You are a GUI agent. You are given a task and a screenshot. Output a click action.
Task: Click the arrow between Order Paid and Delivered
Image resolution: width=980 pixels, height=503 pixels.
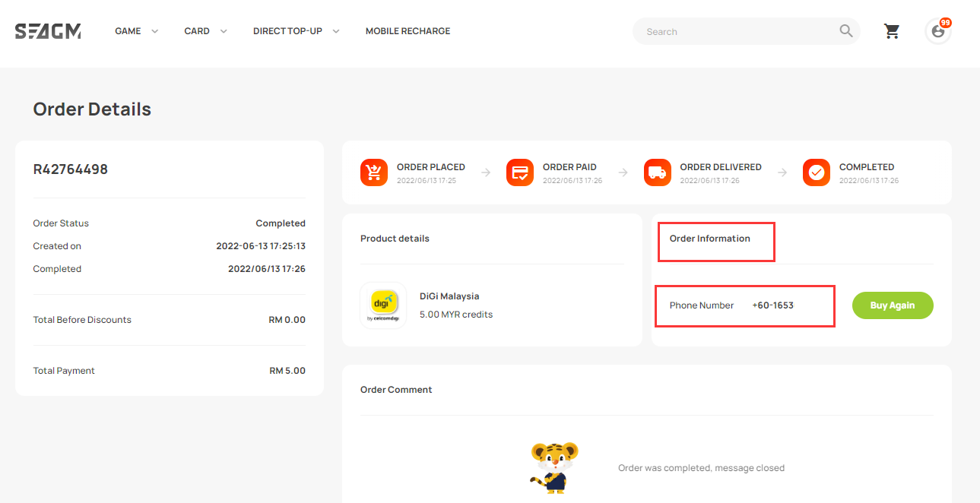point(623,172)
